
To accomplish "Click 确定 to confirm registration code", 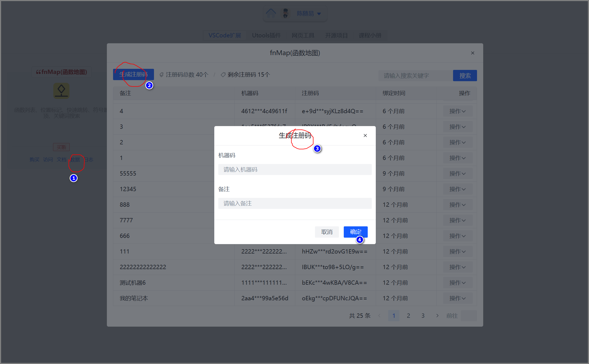I will click(356, 231).
